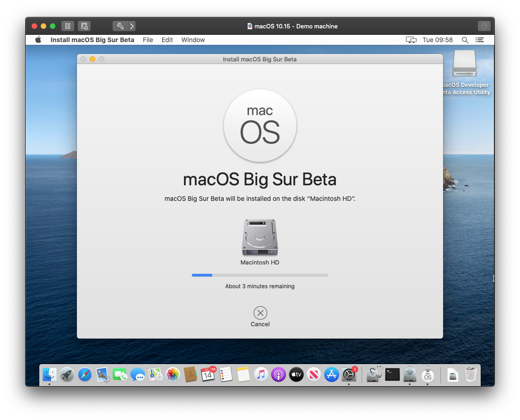Open Contacts from the Dock
520x420 pixels.
click(x=190, y=375)
